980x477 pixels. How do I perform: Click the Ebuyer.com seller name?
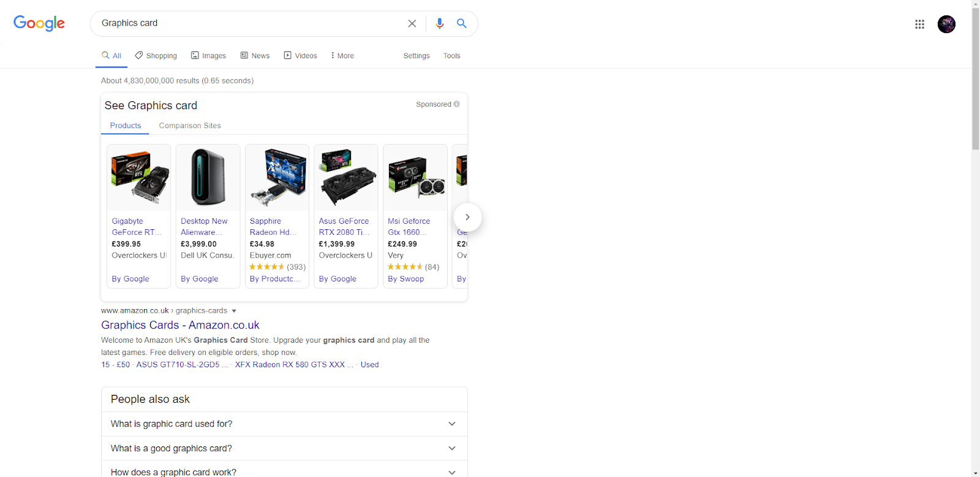point(271,256)
